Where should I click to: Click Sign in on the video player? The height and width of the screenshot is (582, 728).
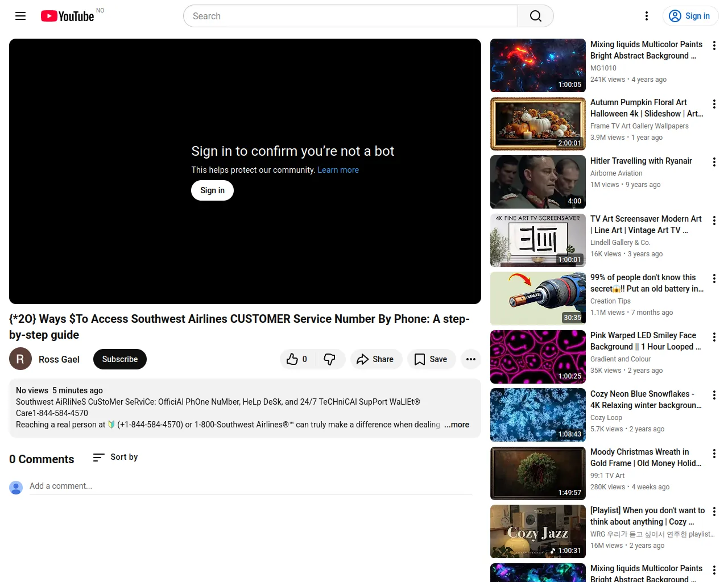coord(212,190)
